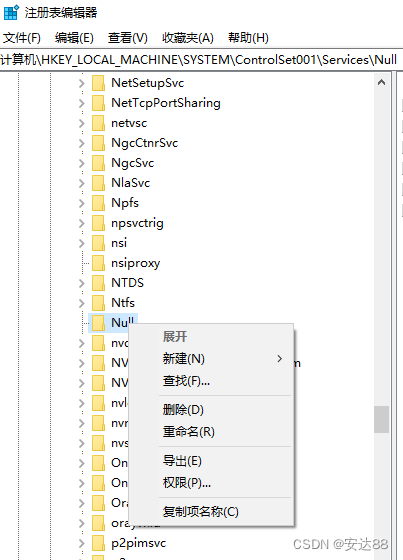Expand the nsi key
Viewport: 403px width, 560px height.
pyautogui.click(x=82, y=243)
